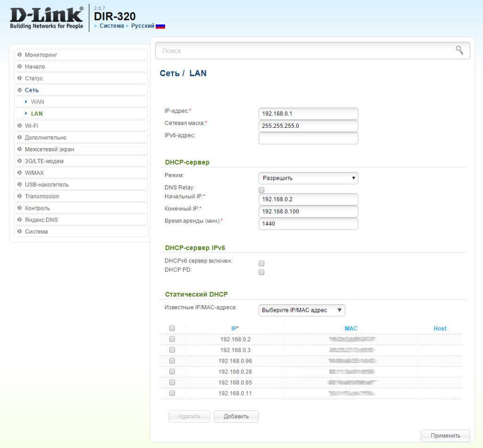Open the Wi-Fi menu item
The width and height of the screenshot is (483, 448).
pyautogui.click(x=81, y=125)
